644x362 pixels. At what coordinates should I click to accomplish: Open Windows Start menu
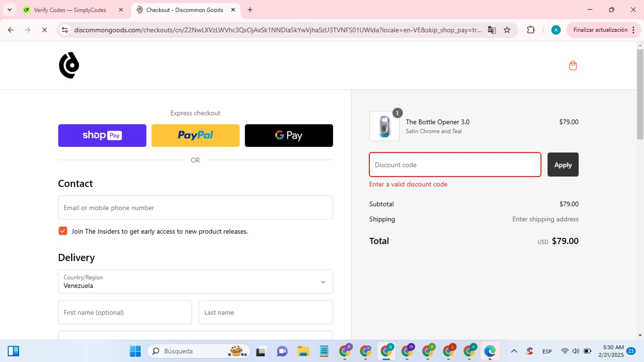tap(135, 351)
